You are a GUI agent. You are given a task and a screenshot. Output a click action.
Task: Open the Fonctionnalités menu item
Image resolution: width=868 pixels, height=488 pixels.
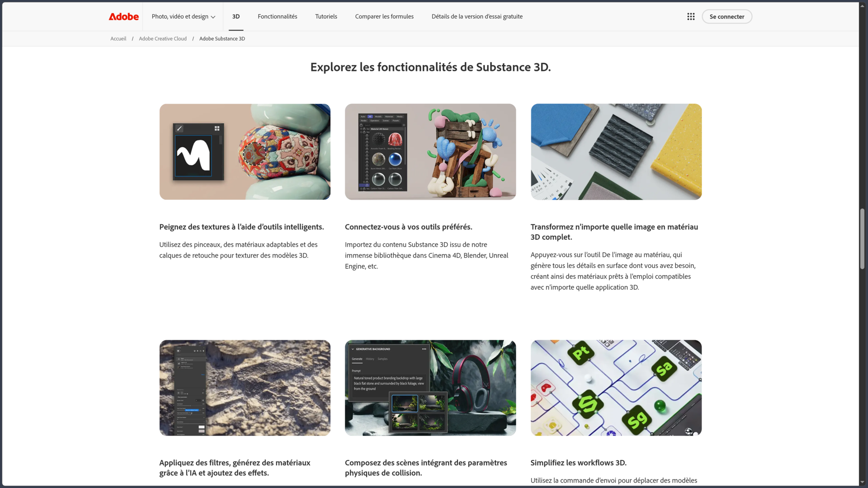pyautogui.click(x=278, y=17)
